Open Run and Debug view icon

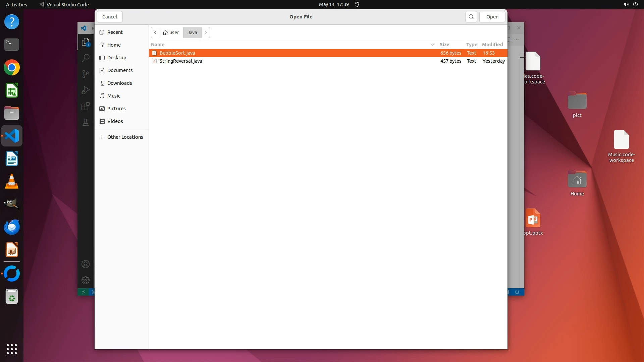(86, 90)
